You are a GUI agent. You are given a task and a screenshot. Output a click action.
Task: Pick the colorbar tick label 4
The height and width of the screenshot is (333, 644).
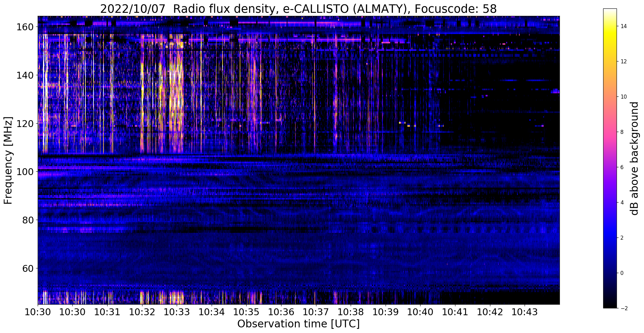pos(622,203)
